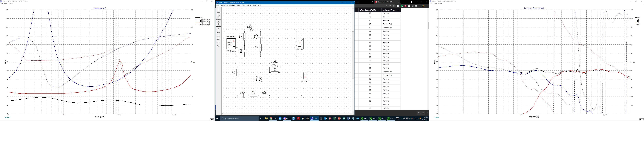This screenshot has height=141, width=644.
Task: Select the underlined Text tool
Action: point(218,46)
